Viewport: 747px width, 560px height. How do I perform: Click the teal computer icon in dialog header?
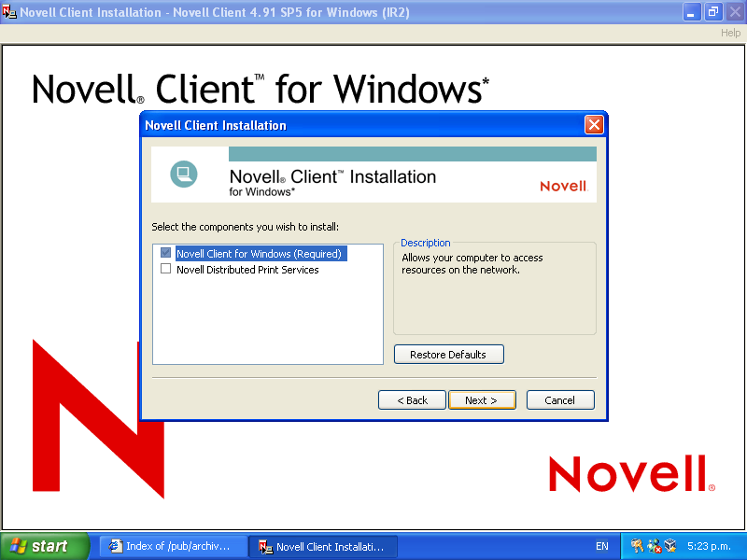(184, 175)
